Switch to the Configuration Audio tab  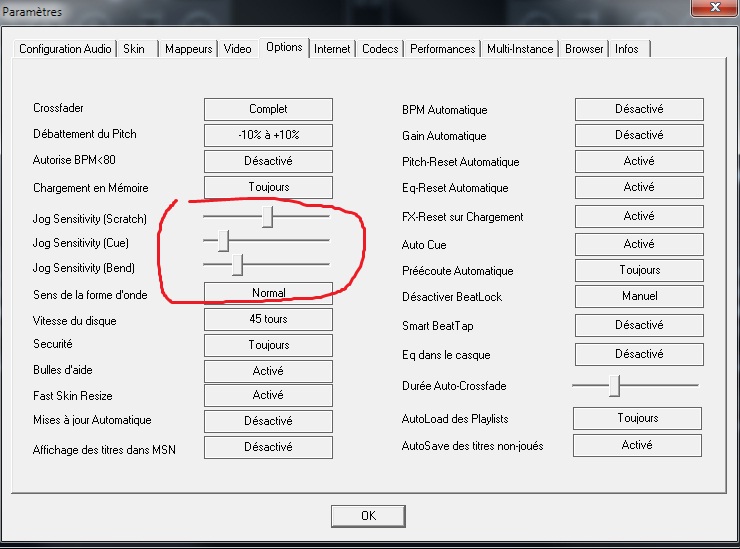tap(66, 49)
